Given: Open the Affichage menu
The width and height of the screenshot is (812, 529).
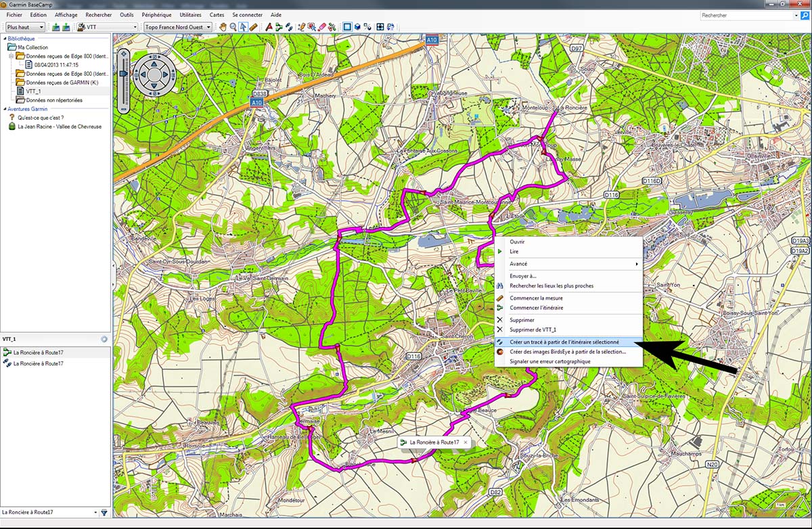Looking at the screenshot, I should click(x=66, y=15).
